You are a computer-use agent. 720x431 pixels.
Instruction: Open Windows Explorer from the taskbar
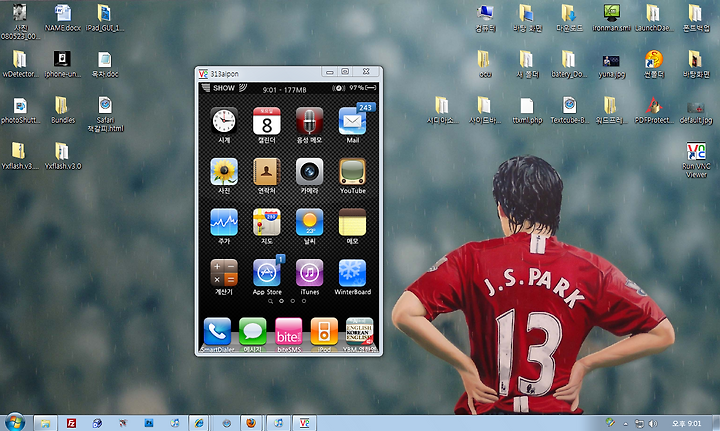[45, 423]
